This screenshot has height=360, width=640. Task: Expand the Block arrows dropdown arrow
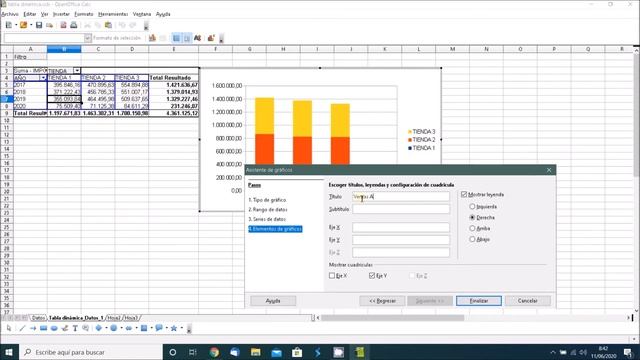point(136,328)
